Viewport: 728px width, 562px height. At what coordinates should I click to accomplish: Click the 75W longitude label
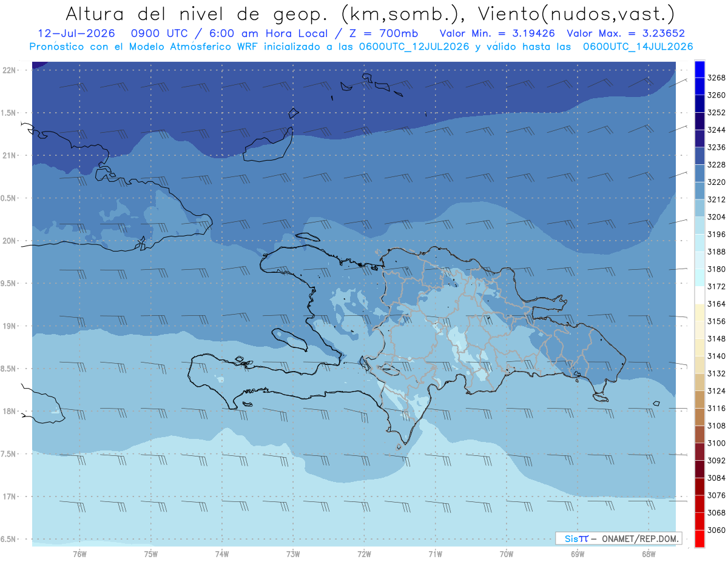click(151, 553)
